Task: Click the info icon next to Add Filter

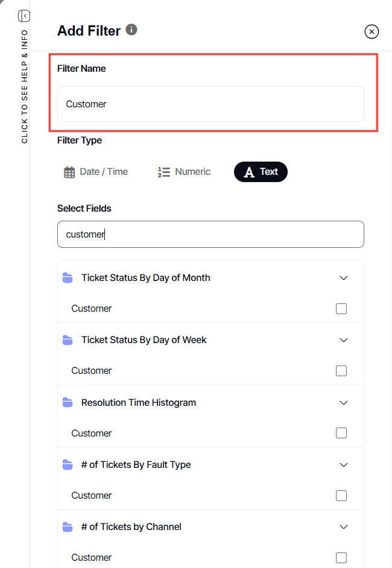Action: [x=130, y=28]
